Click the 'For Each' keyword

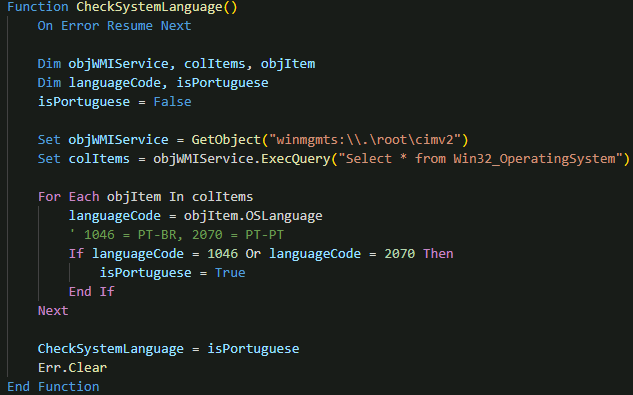coord(69,197)
